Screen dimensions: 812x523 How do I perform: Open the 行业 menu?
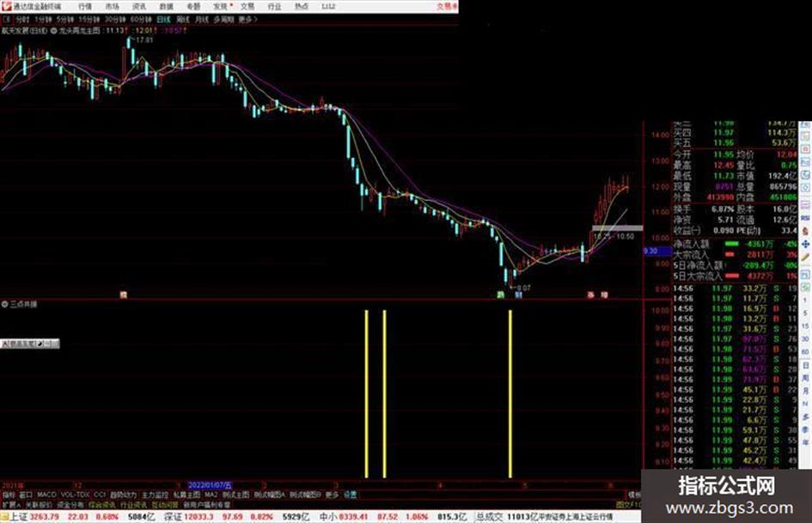pos(274,6)
